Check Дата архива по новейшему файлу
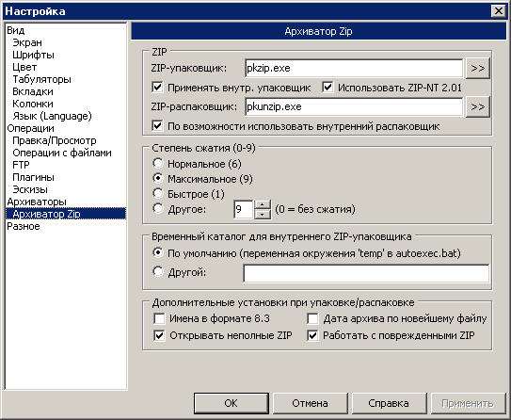 tap(312, 318)
